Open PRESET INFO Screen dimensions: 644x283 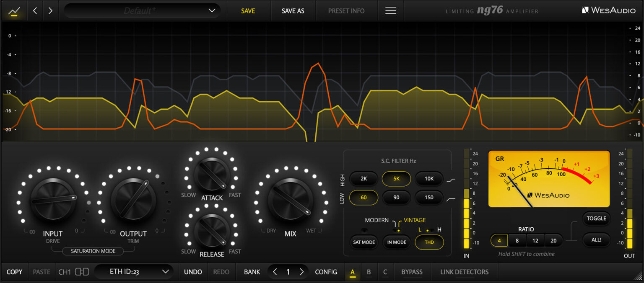click(x=346, y=11)
